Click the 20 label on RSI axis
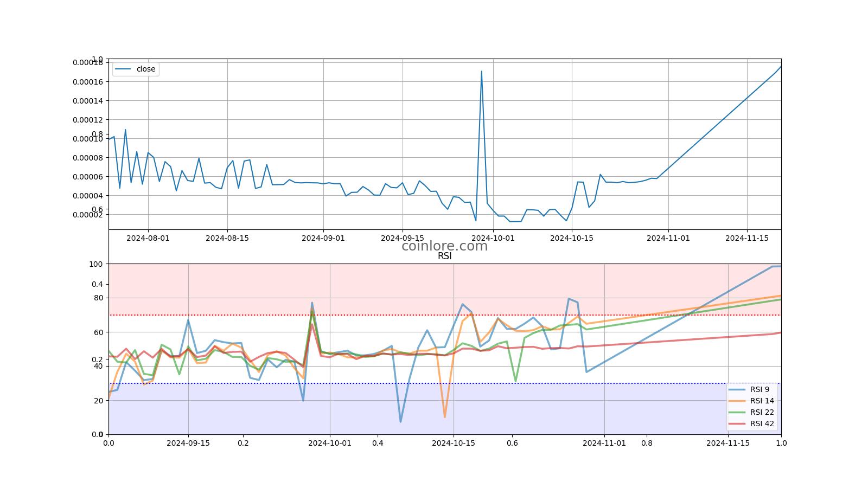The height and width of the screenshot is (488, 868). click(98, 400)
